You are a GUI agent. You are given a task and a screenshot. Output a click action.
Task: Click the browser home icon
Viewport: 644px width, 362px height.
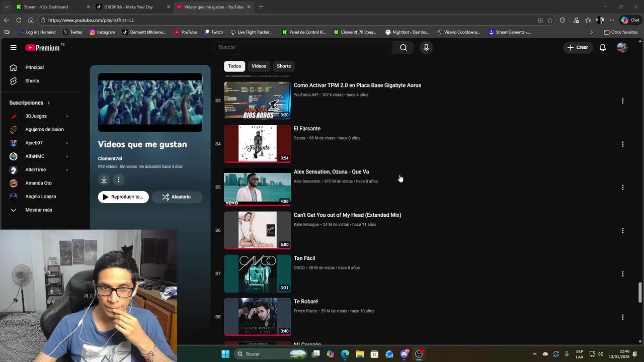(x=31, y=20)
